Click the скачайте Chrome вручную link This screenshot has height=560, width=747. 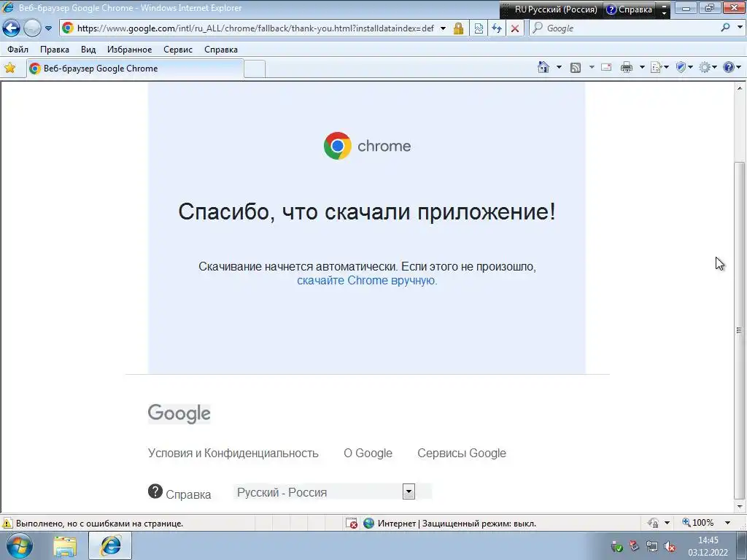(367, 281)
